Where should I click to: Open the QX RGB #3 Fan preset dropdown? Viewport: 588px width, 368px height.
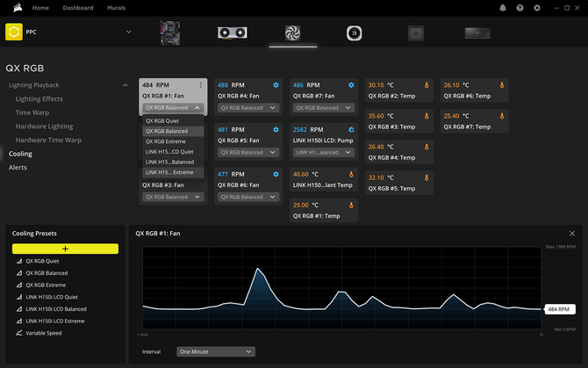click(x=173, y=197)
